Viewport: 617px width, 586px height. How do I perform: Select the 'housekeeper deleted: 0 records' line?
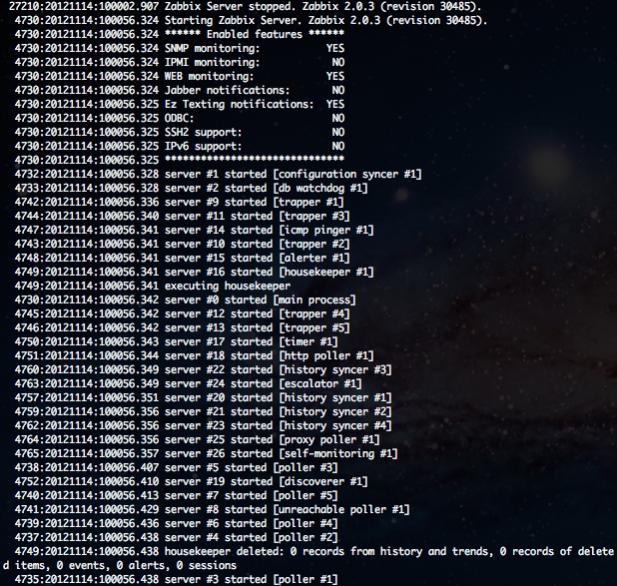[x=314, y=551]
